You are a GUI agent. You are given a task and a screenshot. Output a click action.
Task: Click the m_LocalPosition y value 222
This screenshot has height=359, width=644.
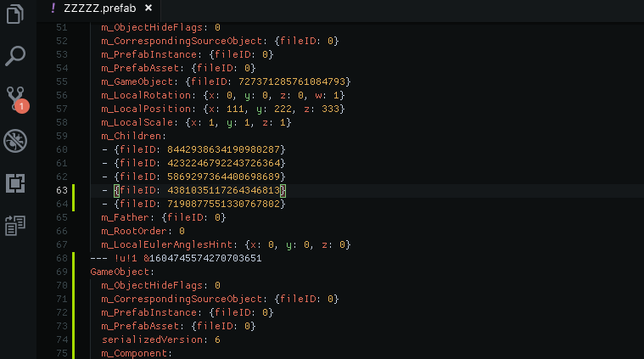tap(283, 109)
